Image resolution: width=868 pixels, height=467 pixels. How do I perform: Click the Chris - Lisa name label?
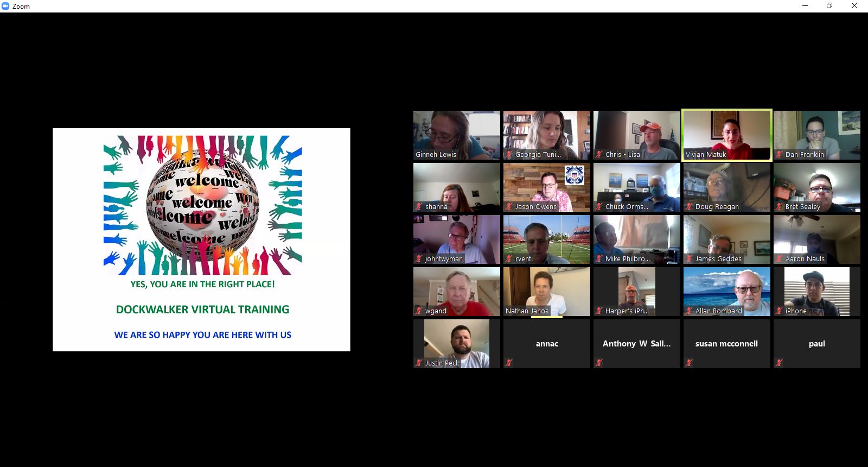point(622,155)
